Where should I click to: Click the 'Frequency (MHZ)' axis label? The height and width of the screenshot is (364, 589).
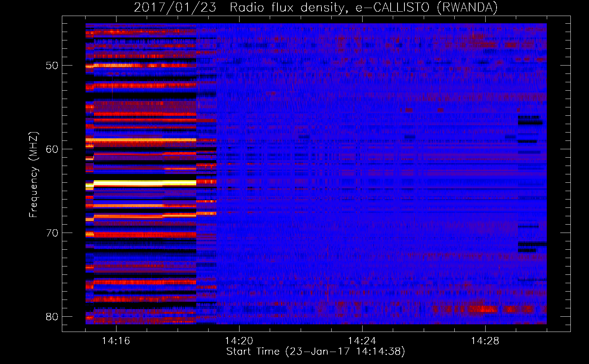pyautogui.click(x=33, y=175)
